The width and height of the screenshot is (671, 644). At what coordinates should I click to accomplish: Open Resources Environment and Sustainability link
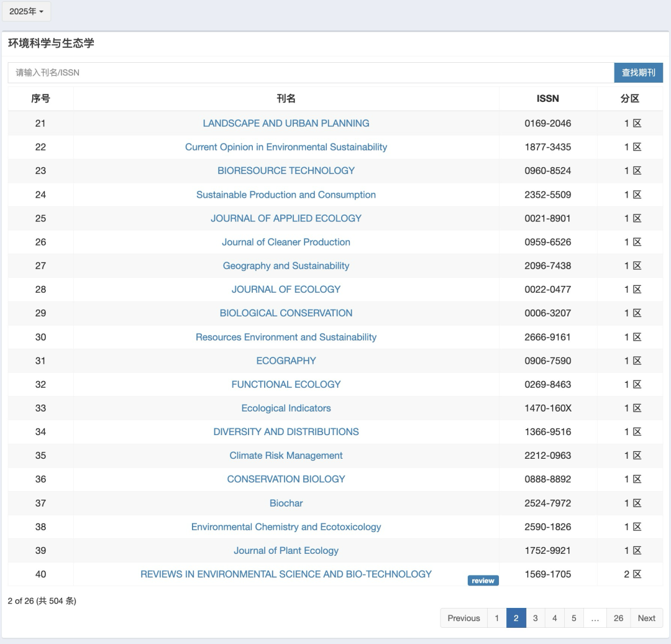(x=286, y=337)
